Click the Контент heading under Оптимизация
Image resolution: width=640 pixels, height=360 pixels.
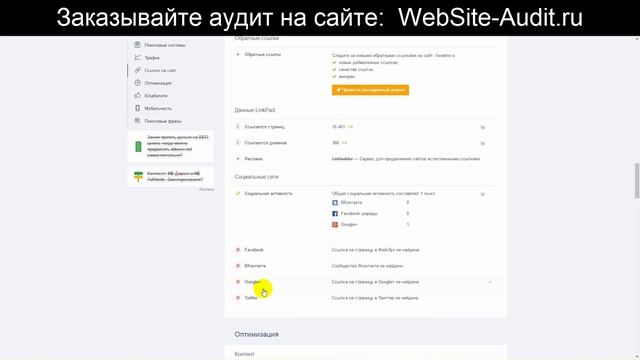tap(244, 354)
